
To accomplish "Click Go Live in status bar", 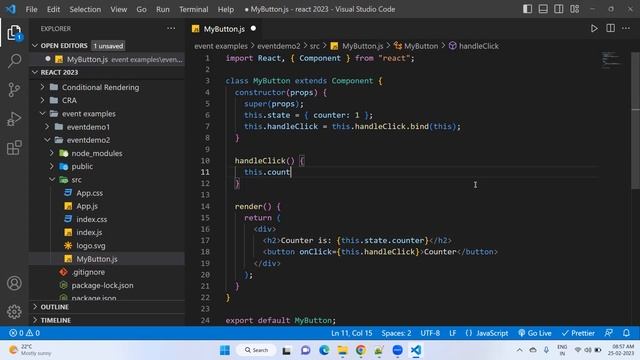I will (x=535, y=333).
